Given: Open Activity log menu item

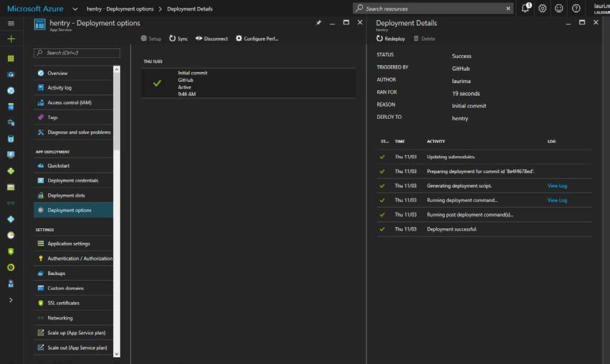Looking at the screenshot, I should 74,88.
